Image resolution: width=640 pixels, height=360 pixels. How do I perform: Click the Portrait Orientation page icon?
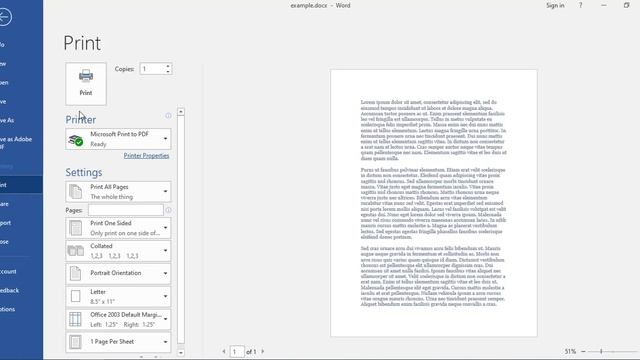coord(76,273)
